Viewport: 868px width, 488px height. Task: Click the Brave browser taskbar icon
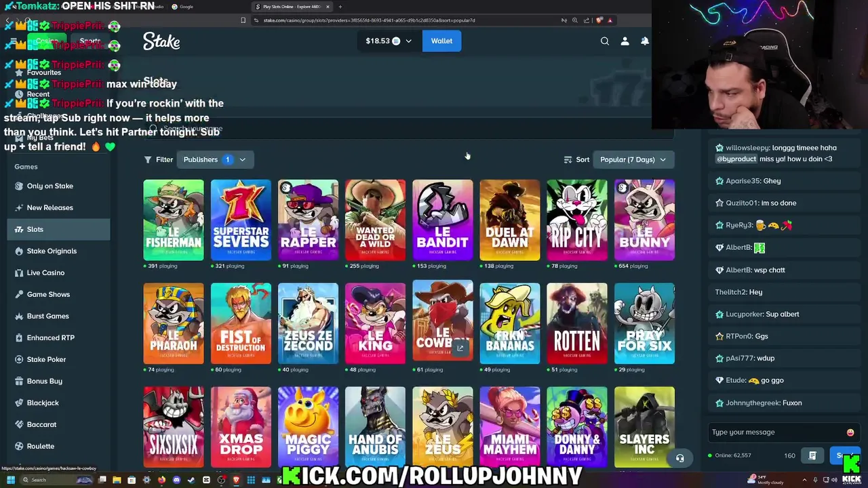tap(236, 480)
